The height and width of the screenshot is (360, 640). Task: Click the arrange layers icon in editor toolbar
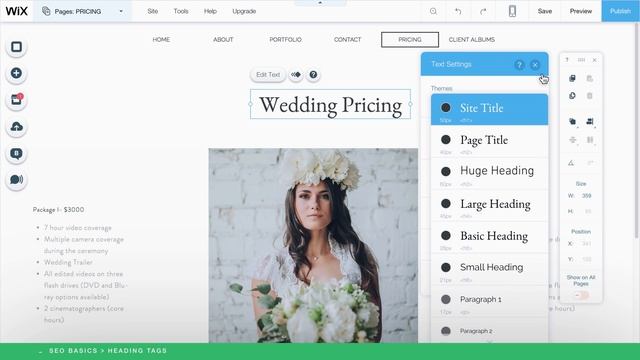pos(572,121)
